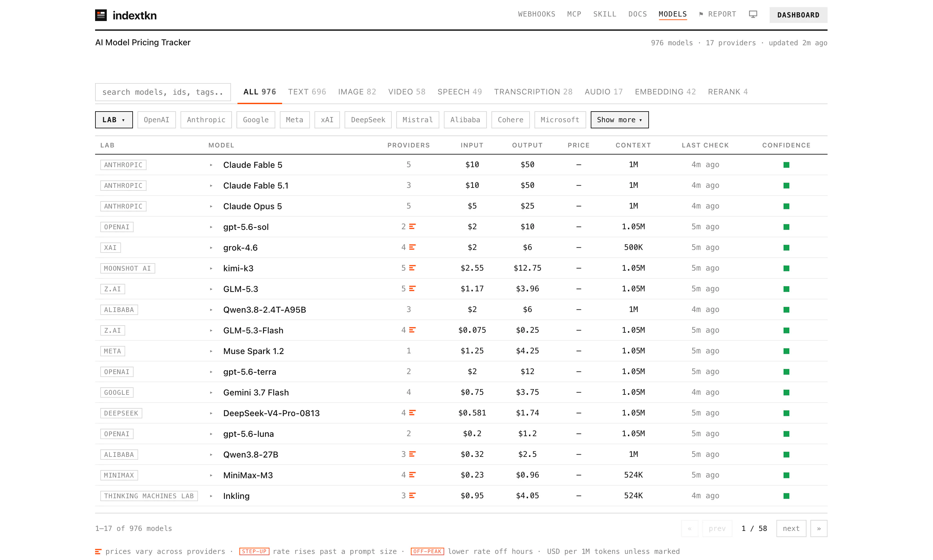Go to the next page
The width and height of the screenshot is (933, 560).
coord(791,528)
